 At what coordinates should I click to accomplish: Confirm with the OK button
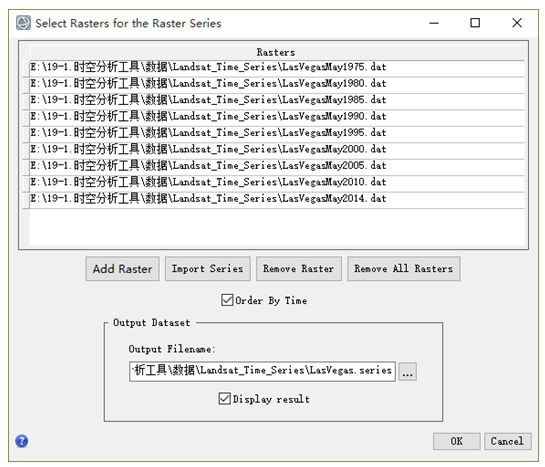(457, 441)
